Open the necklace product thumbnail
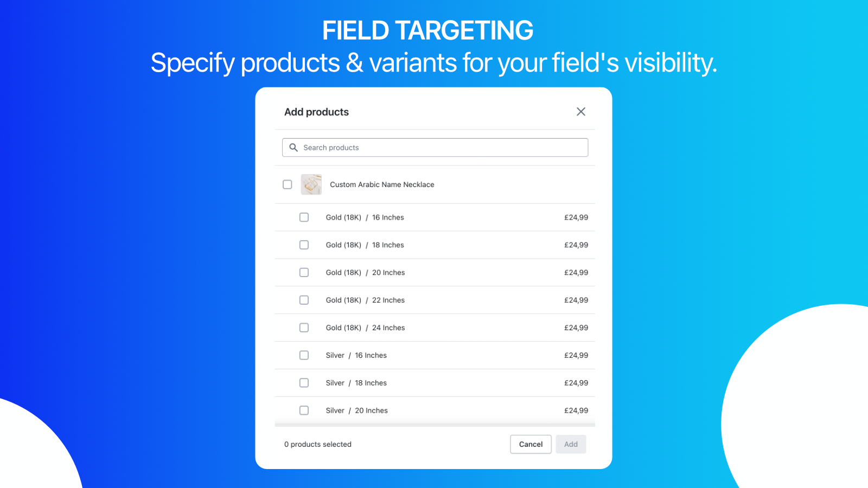 [311, 184]
